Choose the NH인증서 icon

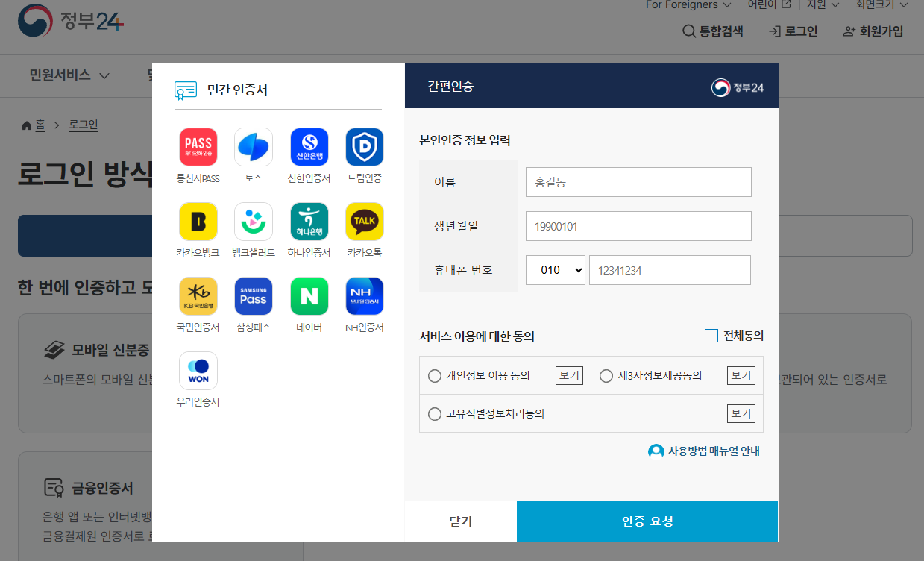coord(365,296)
